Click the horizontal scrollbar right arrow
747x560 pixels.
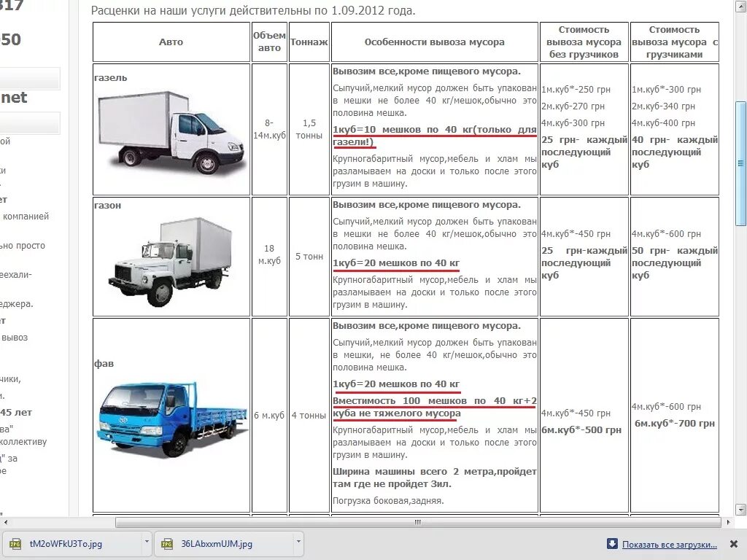click(x=729, y=522)
